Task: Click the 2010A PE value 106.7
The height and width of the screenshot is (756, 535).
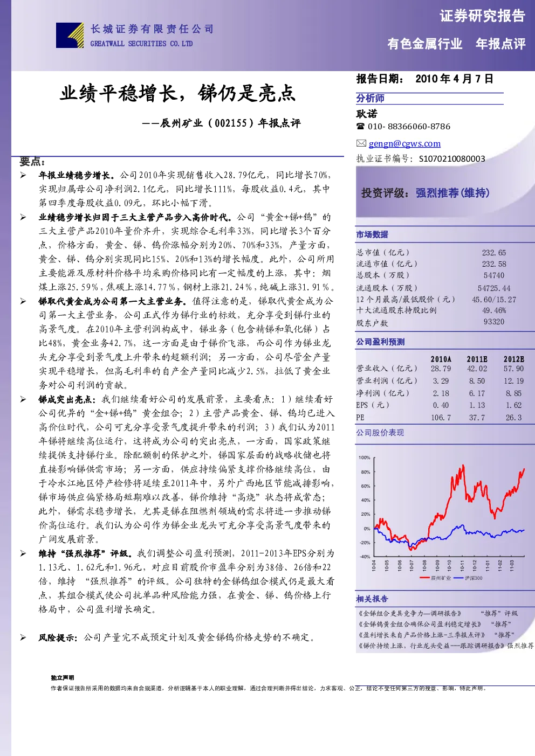Action: (x=441, y=418)
